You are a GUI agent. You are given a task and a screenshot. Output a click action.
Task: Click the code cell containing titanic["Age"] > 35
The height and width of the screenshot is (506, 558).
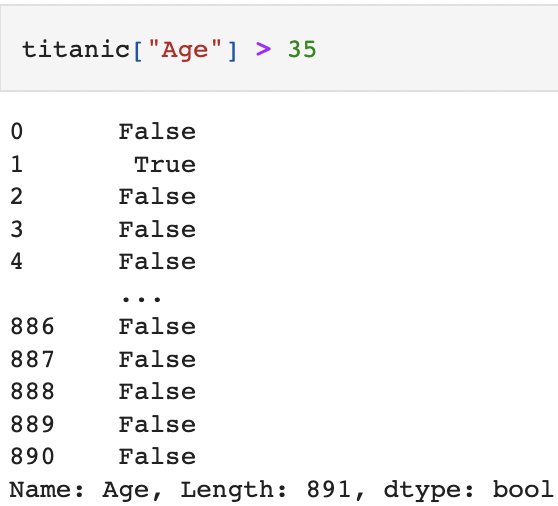(279, 49)
